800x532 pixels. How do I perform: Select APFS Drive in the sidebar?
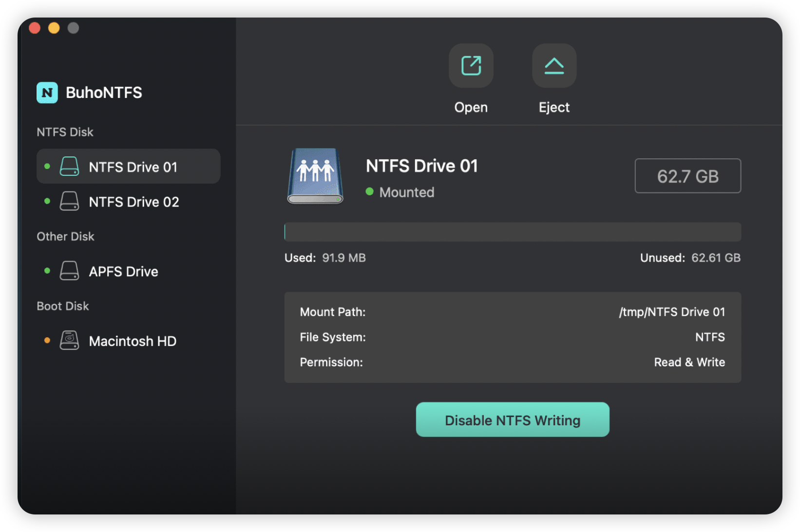[129, 271]
